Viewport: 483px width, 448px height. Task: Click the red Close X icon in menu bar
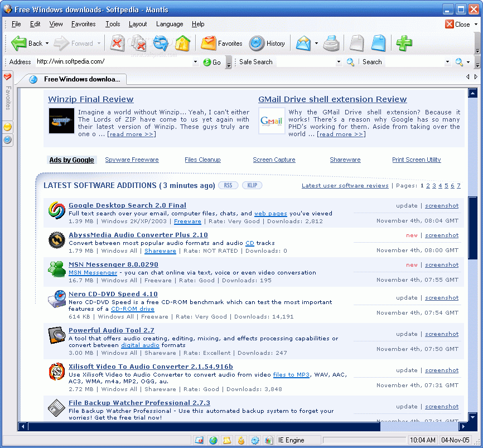tap(449, 24)
